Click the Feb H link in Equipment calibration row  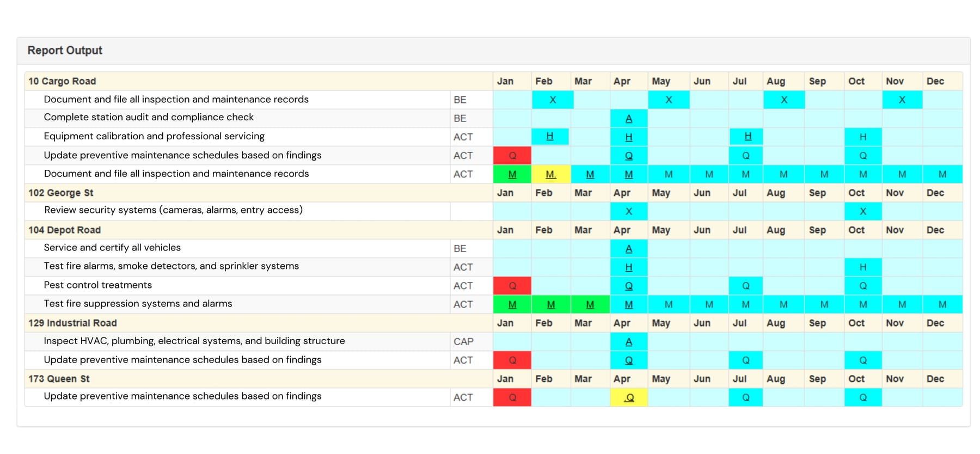(x=550, y=136)
